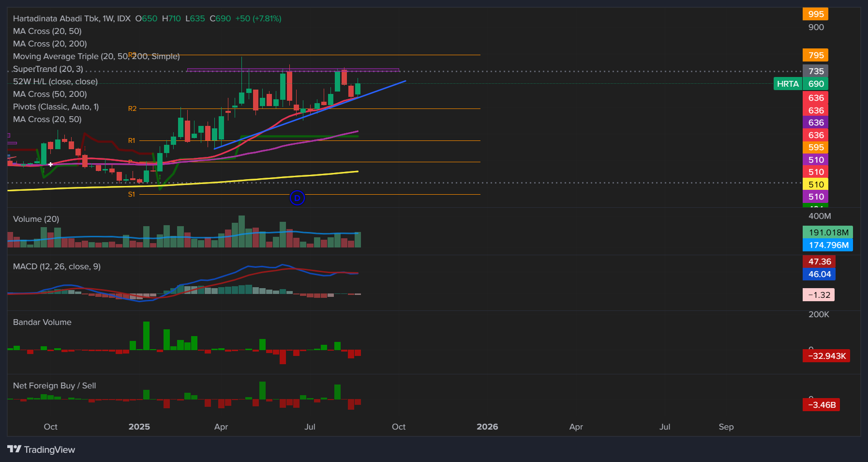Click the gray 735 price label
This screenshot has height=462, width=868.
pyautogui.click(x=816, y=71)
